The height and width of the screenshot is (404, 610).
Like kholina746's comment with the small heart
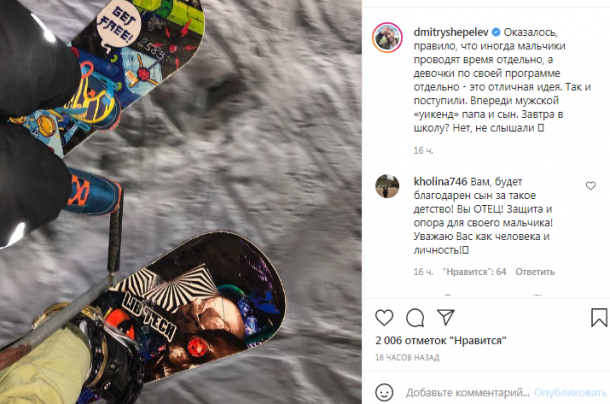[591, 186]
